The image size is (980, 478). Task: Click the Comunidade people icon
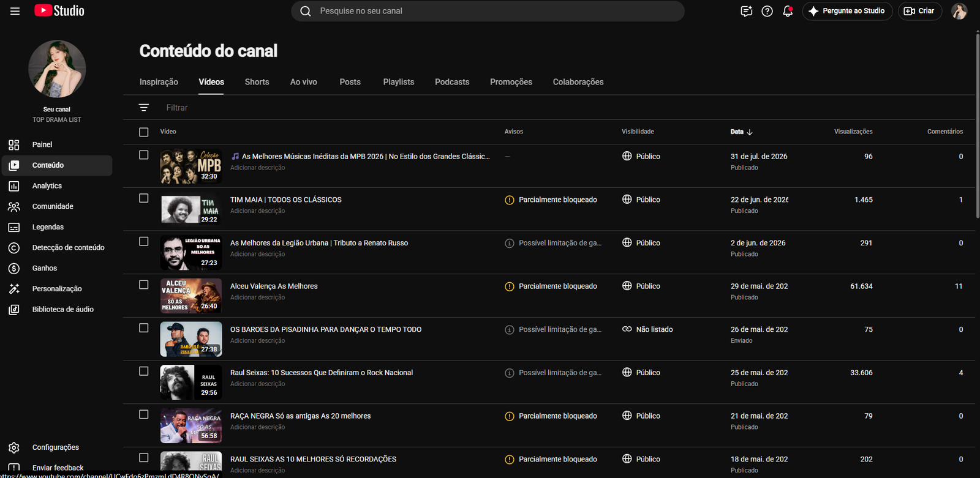[x=14, y=207]
